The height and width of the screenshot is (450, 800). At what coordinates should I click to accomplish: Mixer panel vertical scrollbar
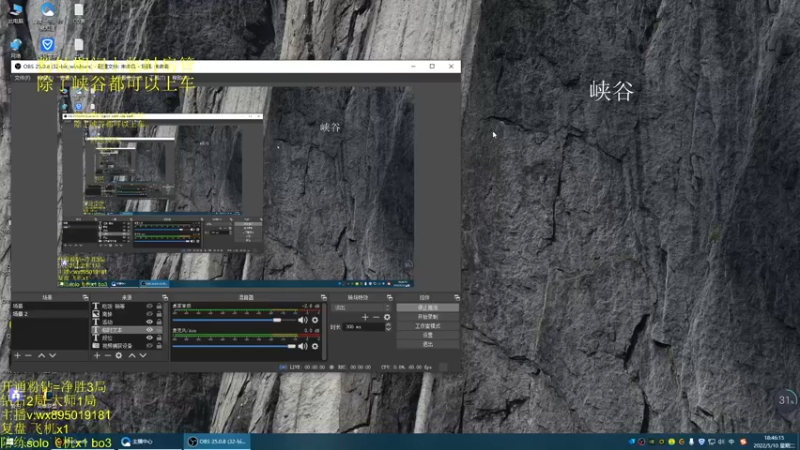(x=324, y=331)
